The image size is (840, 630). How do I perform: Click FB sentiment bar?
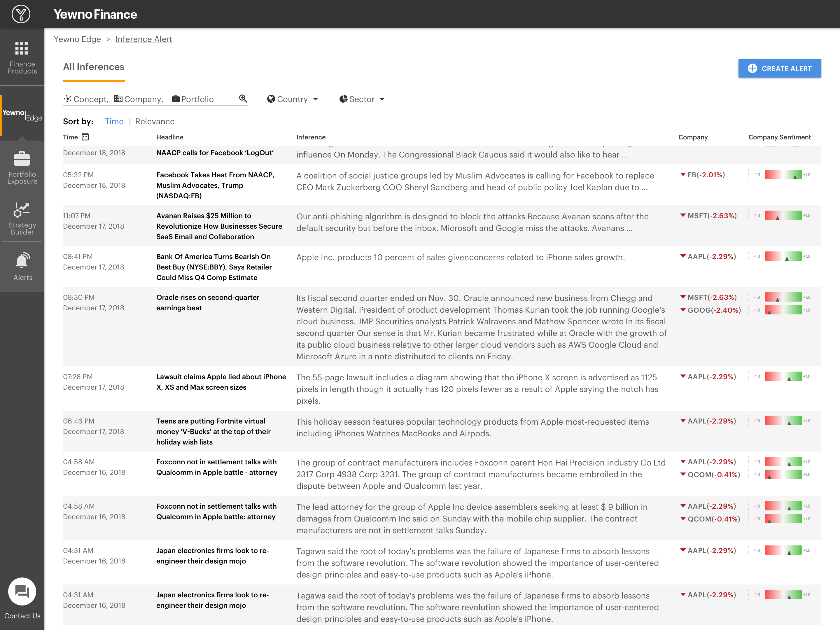[x=783, y=175]
